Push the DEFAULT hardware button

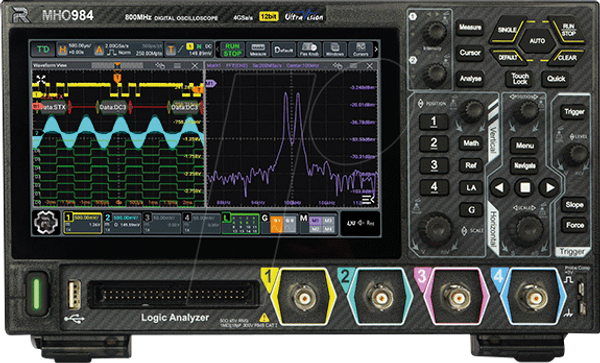[507, 57]
